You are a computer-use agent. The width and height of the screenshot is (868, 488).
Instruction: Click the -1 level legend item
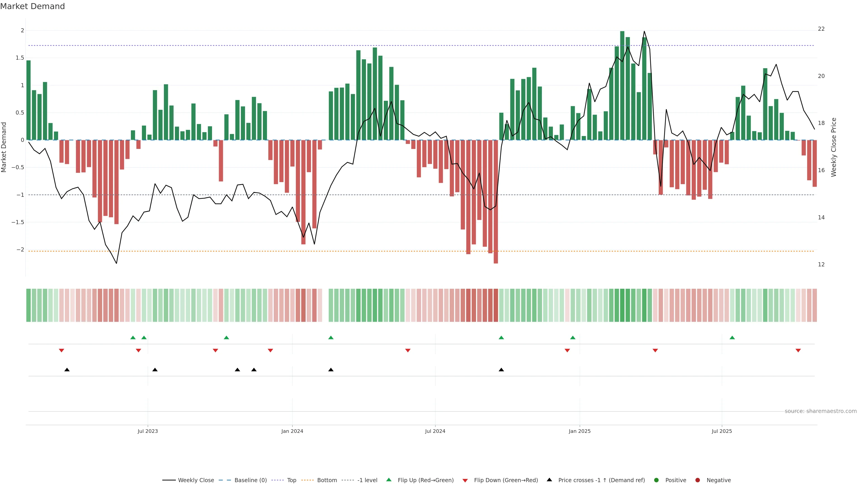click(367, 480)
